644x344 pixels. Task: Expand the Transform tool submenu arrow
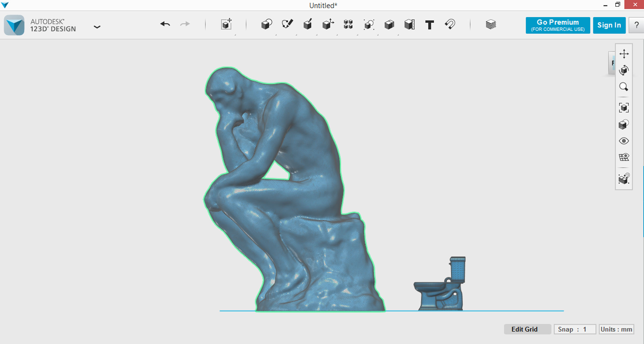coord(235,35)
